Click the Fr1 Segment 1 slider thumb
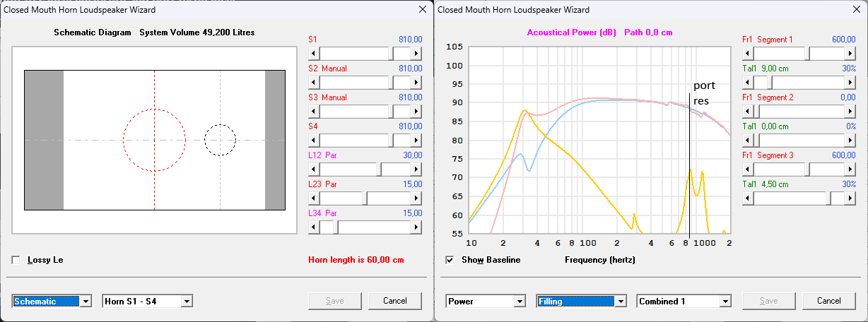The height and width of the screenshot is (322, 868). (807, 54)
